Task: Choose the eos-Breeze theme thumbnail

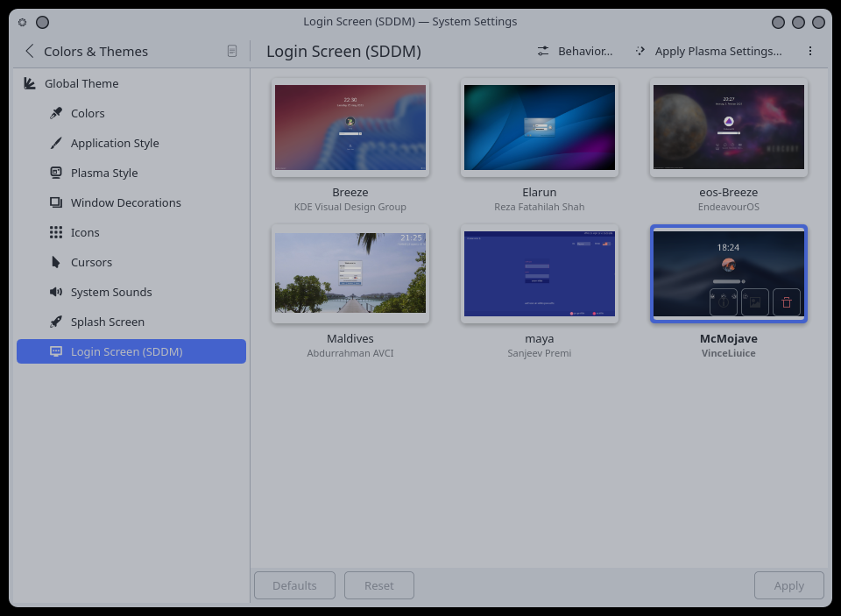Action: coord(728,128)
